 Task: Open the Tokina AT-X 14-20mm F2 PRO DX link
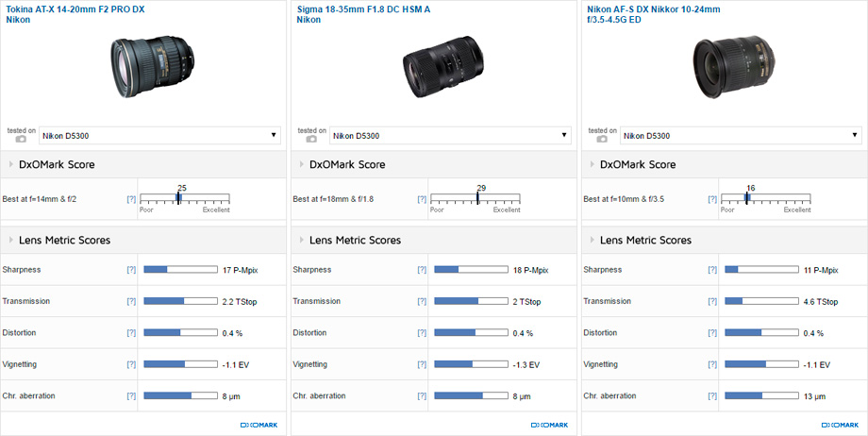(75, 8)
